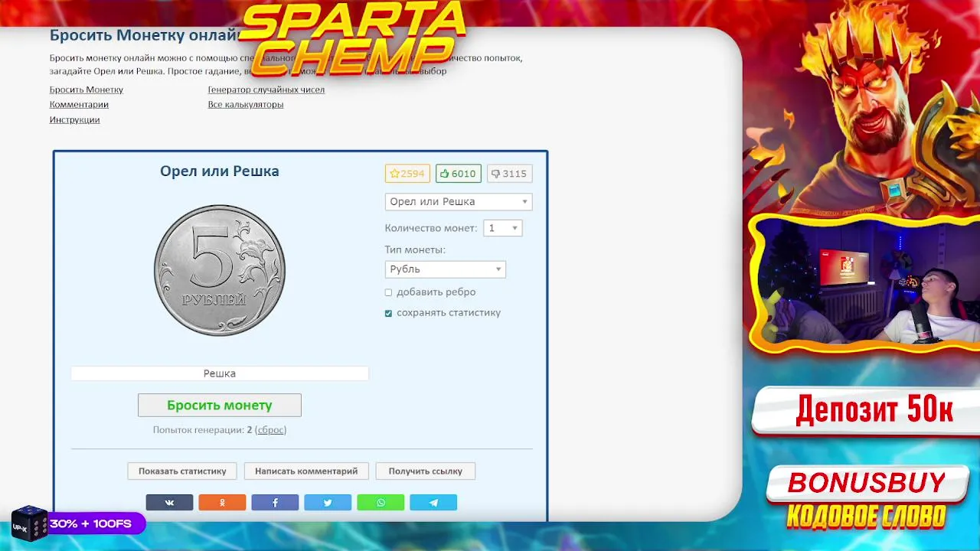Share via the Twitter button
Screen dimensions: 980x551
pyautogui.click(x=328, y=503)
